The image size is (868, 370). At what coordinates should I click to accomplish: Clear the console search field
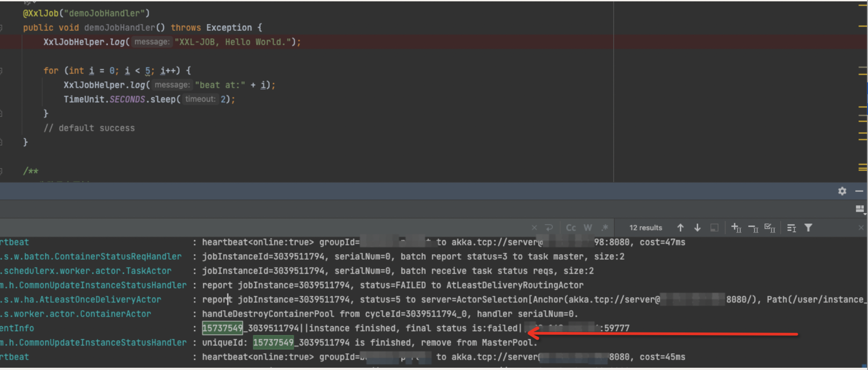534,228
